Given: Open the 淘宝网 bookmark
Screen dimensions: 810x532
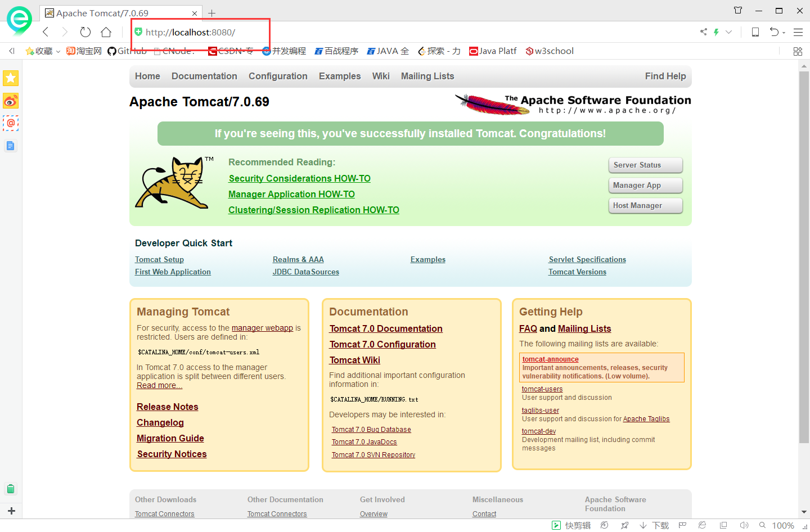Looking at the screenshot, I should 84,51.
